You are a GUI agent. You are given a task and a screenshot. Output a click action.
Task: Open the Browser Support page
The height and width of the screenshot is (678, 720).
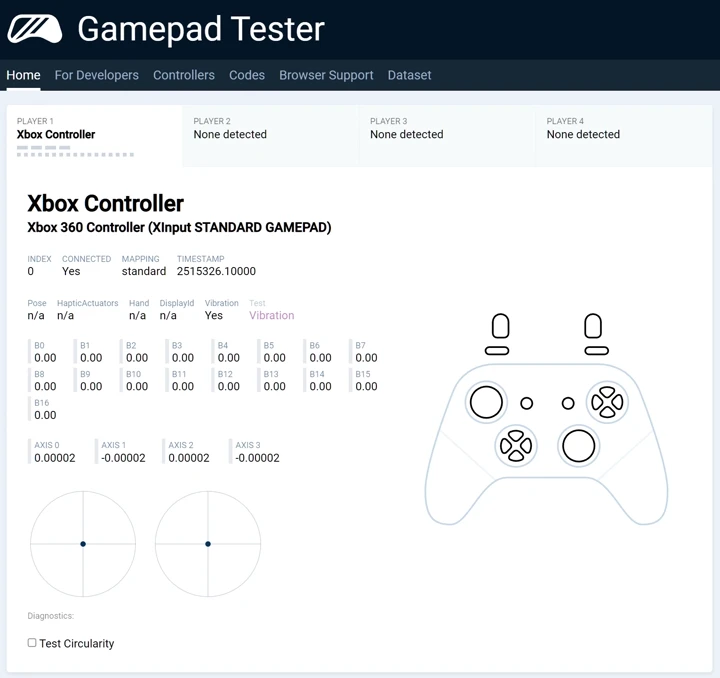tap(326, 75)
